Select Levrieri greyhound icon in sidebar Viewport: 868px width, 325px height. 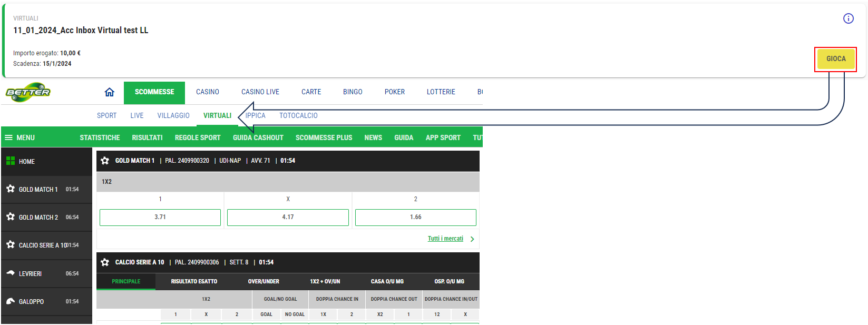(11, 273)
